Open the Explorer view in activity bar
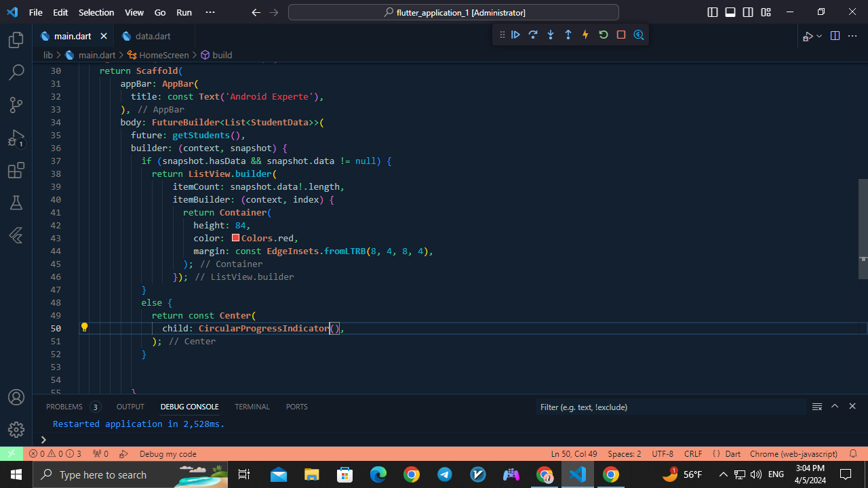868x488 pixels. (16, 41)
